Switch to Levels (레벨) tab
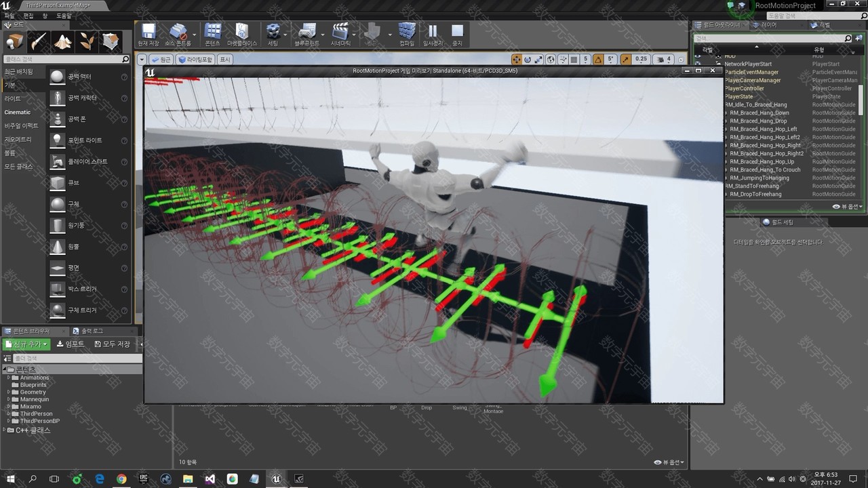 824,24
